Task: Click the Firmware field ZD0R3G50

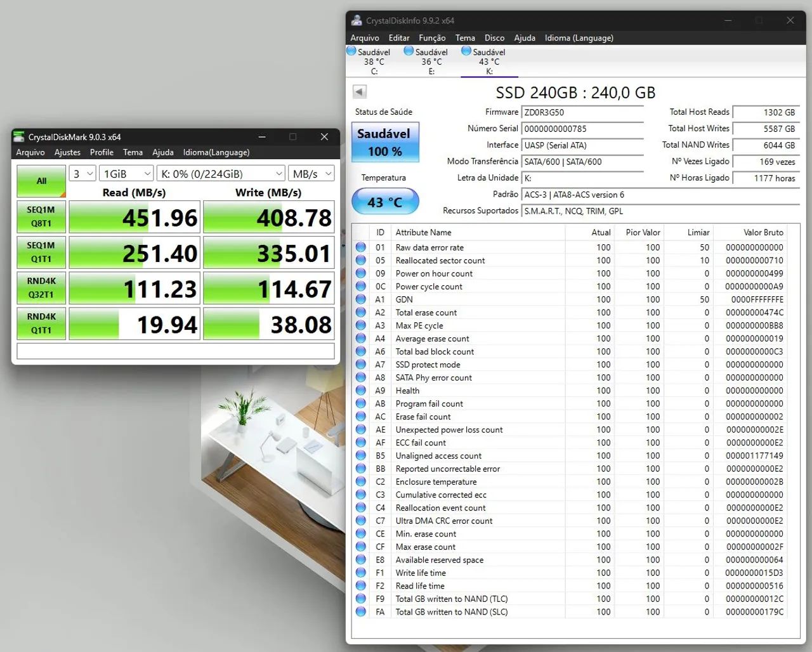Action: click(582, 112)
